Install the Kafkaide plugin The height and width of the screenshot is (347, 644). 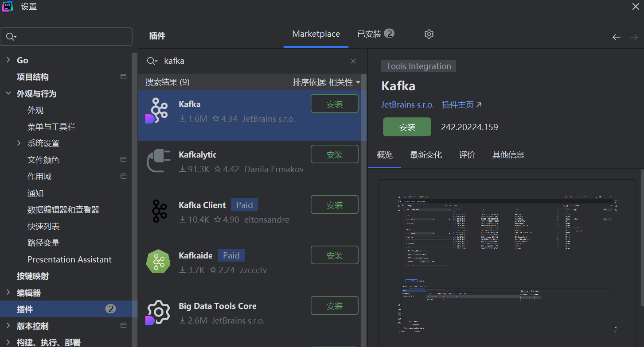click(x=335, y=255)
